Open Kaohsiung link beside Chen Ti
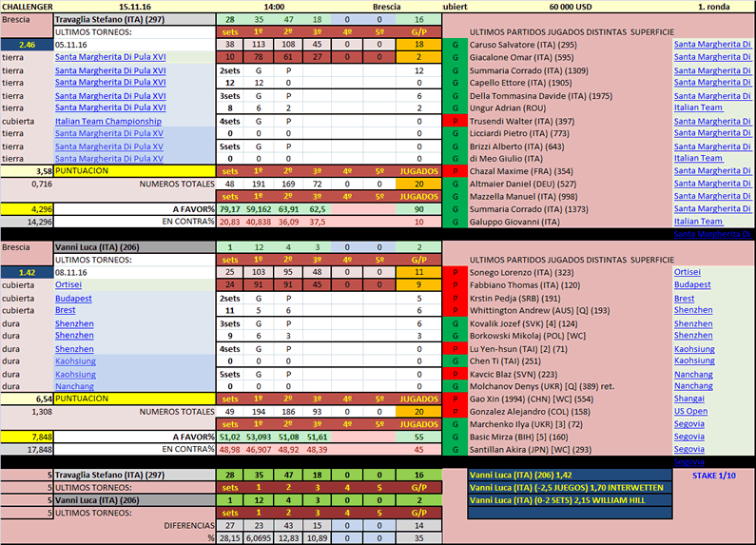The height and width of the screenshot is (545, 756). click(x=694, y=360)
